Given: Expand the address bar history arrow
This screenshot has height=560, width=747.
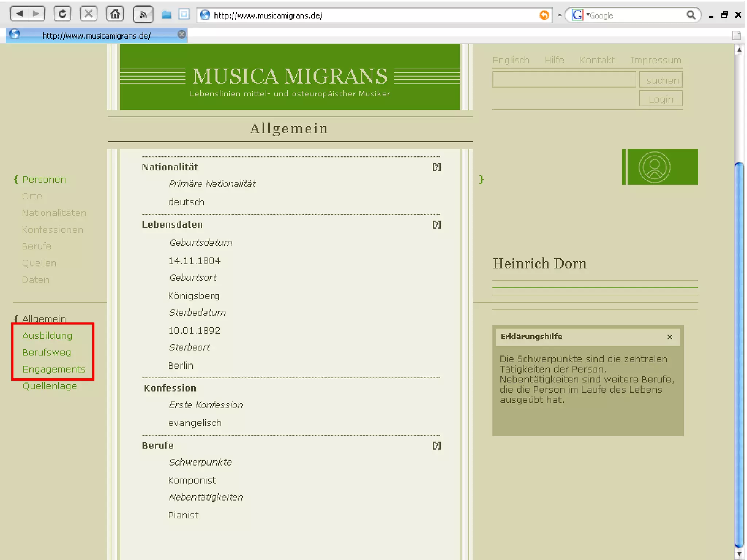Looking at the screenshot, I should (x=559, y=15).
